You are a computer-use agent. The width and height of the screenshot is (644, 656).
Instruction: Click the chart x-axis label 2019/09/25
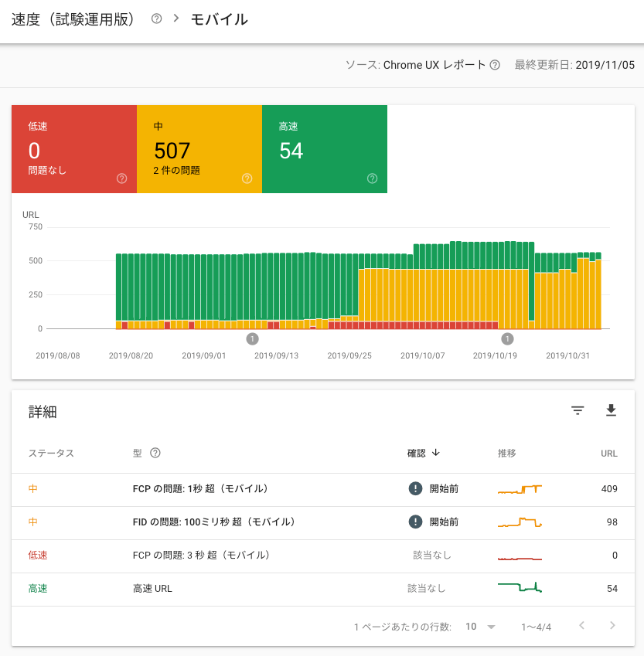click(349, 355)
